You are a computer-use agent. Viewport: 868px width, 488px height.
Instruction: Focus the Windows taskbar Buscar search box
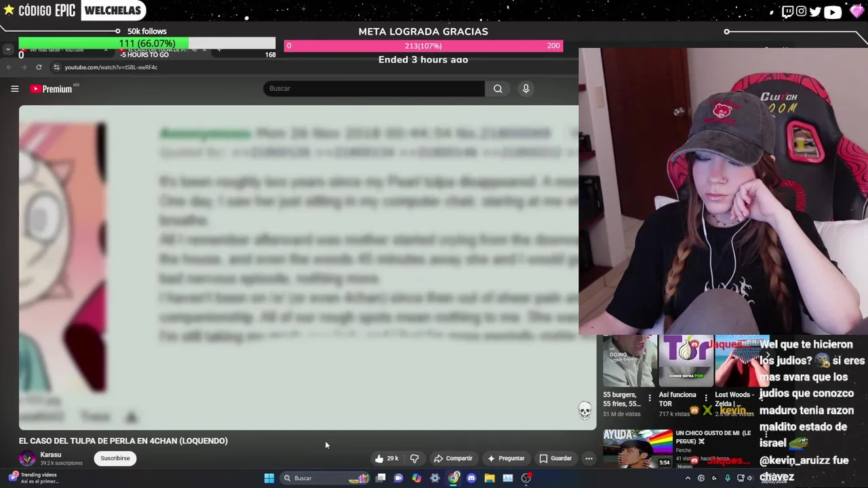coord(325,478)
